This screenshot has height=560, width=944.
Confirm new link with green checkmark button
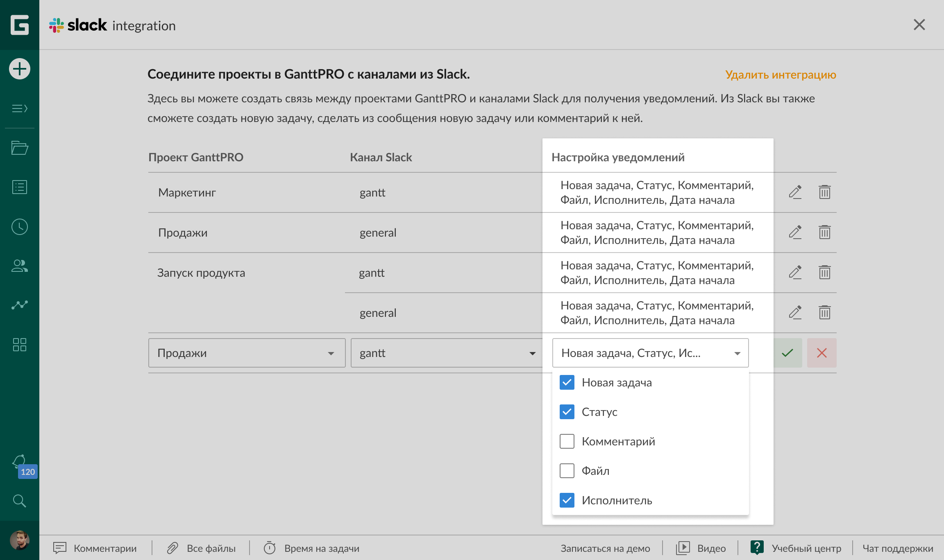(x=787, y=353)
